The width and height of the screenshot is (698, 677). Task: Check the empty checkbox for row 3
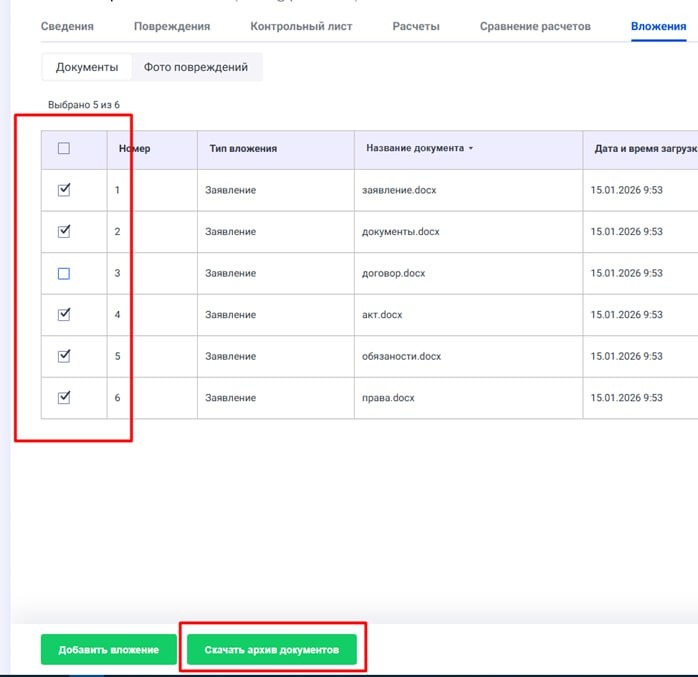[64, 273]
